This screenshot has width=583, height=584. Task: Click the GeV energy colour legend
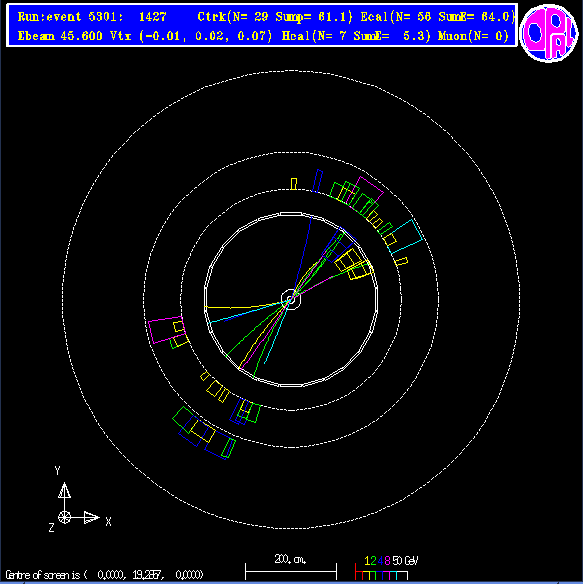point(386,568)
